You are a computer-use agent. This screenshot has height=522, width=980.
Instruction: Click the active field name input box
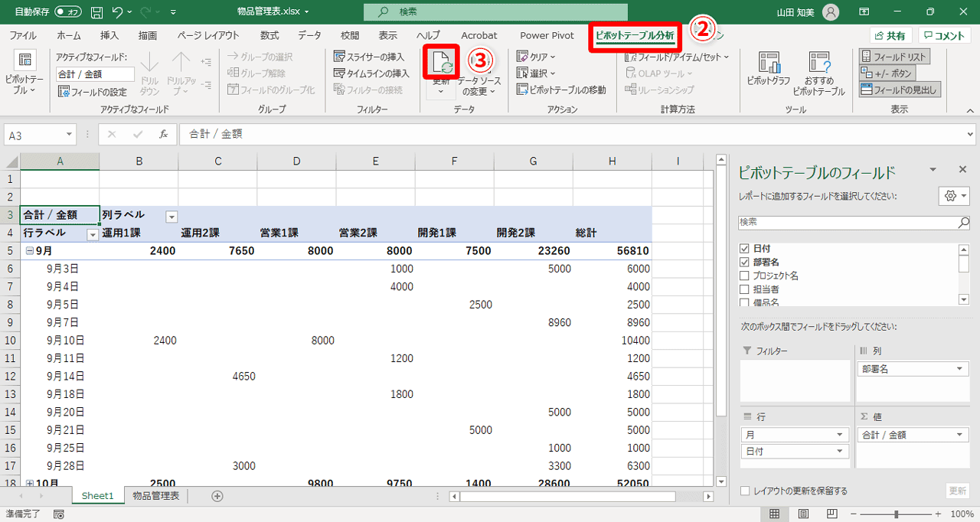(x=95, y=74)
